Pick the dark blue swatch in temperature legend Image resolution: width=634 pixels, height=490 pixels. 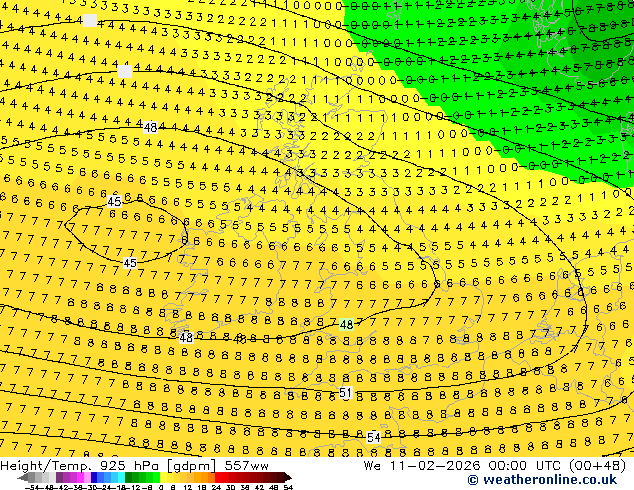94,477
